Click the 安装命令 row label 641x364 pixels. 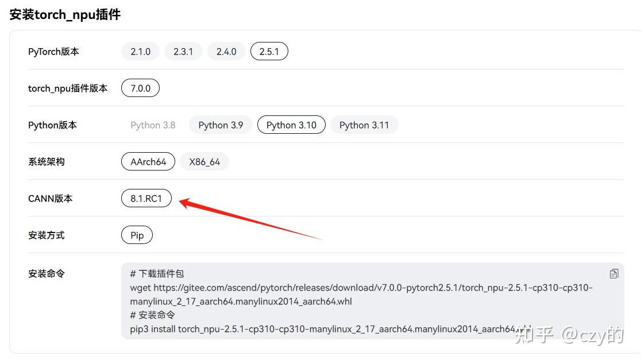[47, 274]
